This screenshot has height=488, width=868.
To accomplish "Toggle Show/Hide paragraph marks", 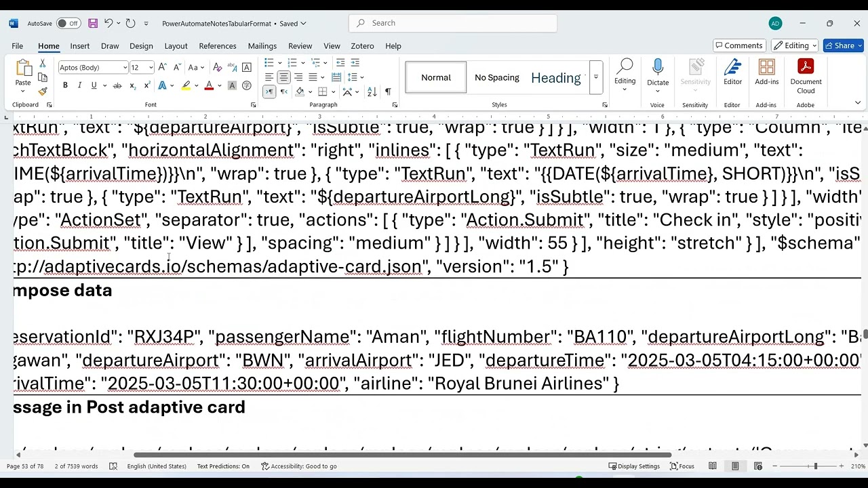I will pyautogui.click(x=388, y=91).
